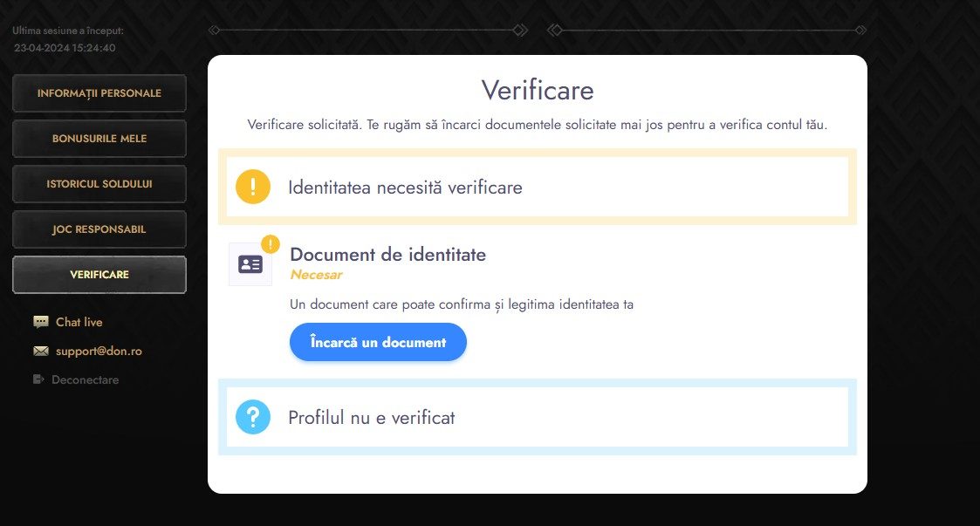Open Informații Personale section

pyautogui.click(x=99, y=93)
